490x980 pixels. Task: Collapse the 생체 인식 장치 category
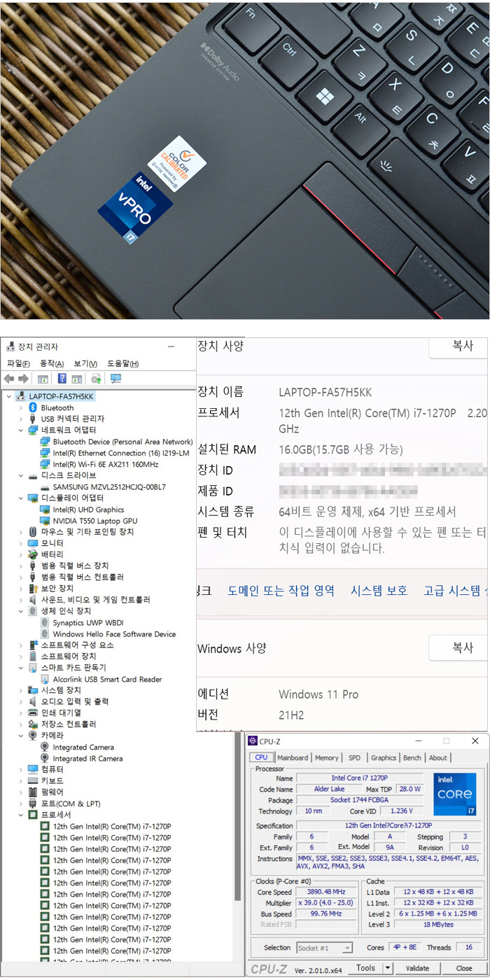21,611
